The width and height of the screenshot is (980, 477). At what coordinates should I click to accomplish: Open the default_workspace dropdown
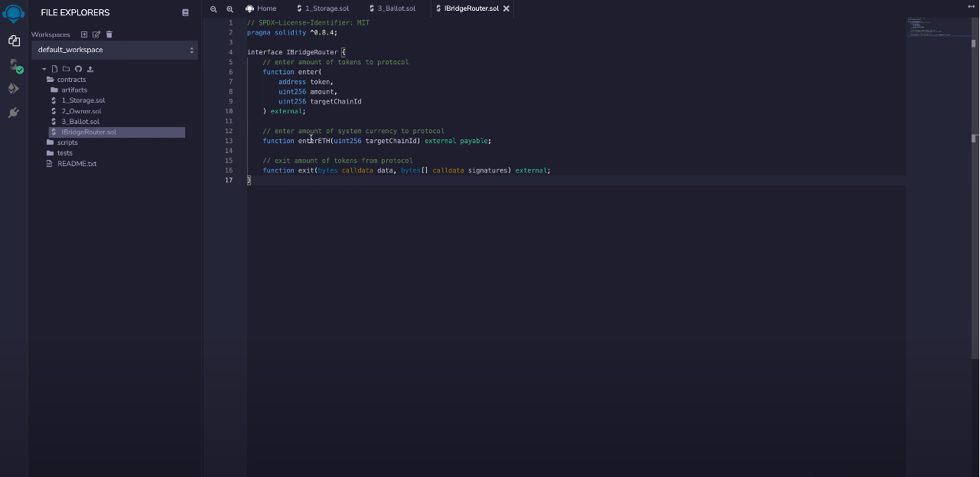click(x=115, y=50)
